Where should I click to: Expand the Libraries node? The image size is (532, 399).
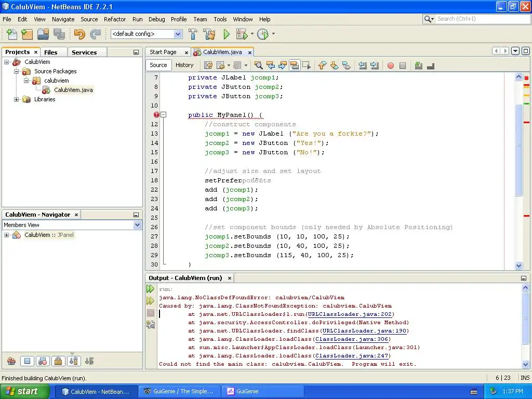click(x=16, y=99)
